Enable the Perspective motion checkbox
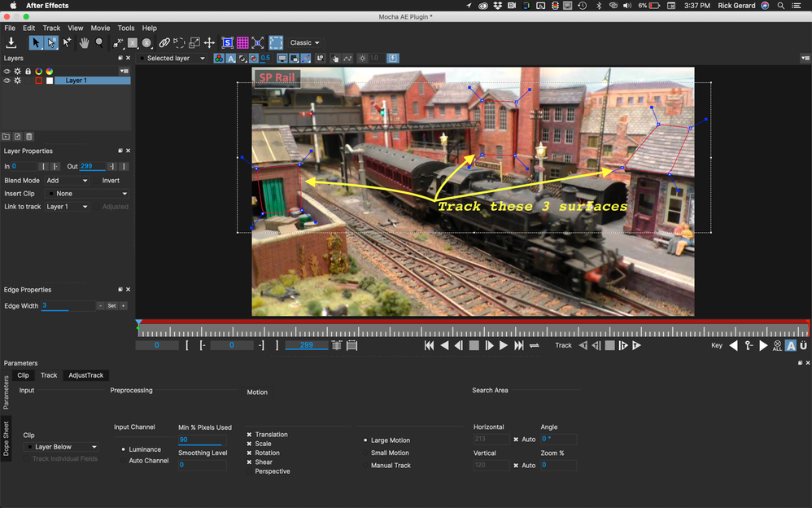The height and width of the screenshot is (508, 812). (x=250, y=471)
